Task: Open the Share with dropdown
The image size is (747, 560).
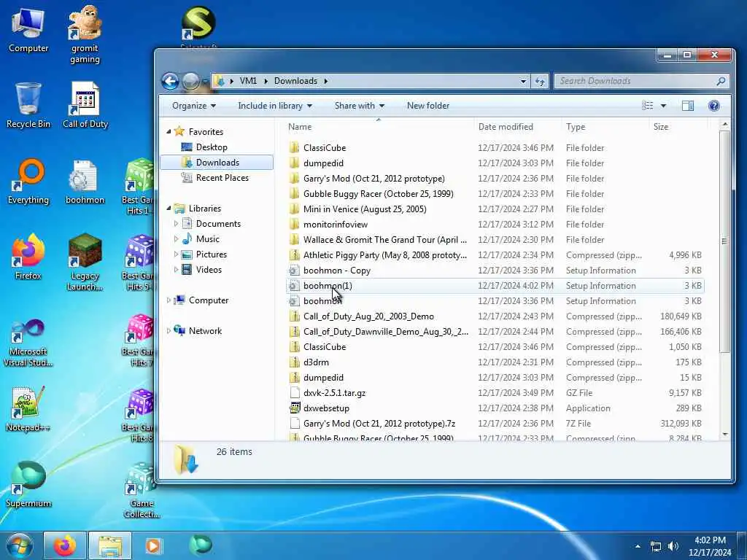Action: [x=359, y=106]
